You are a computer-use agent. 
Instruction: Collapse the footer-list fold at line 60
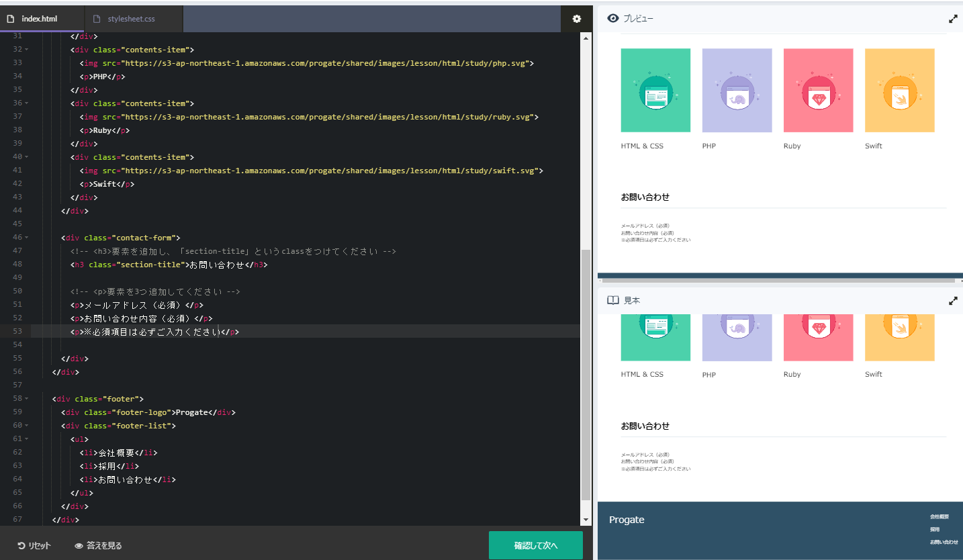point(26,426)
